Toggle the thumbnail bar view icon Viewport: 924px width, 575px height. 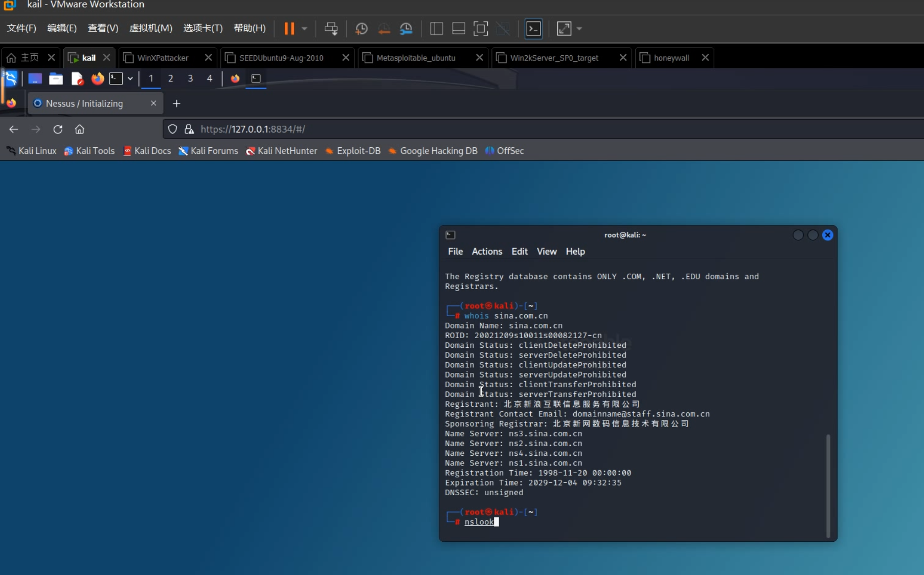(x=459, y=29)
